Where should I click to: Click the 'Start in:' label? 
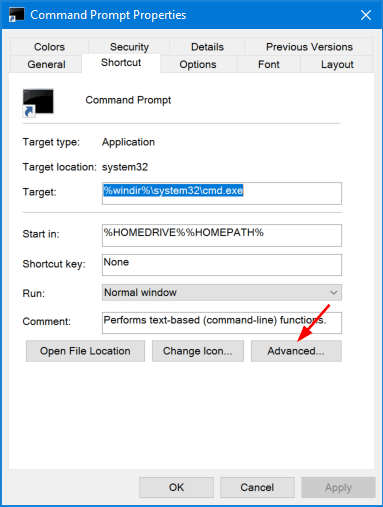(41, 234)
